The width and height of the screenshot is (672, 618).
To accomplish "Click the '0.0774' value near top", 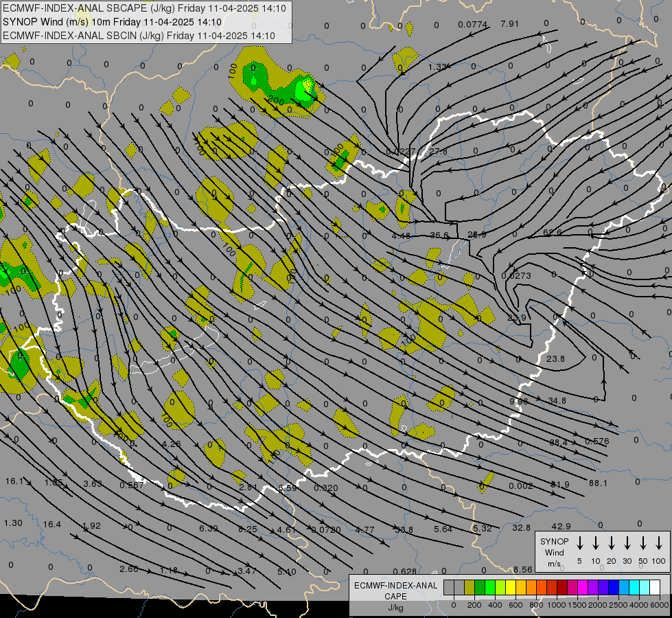I will click(x=473, y=25).
